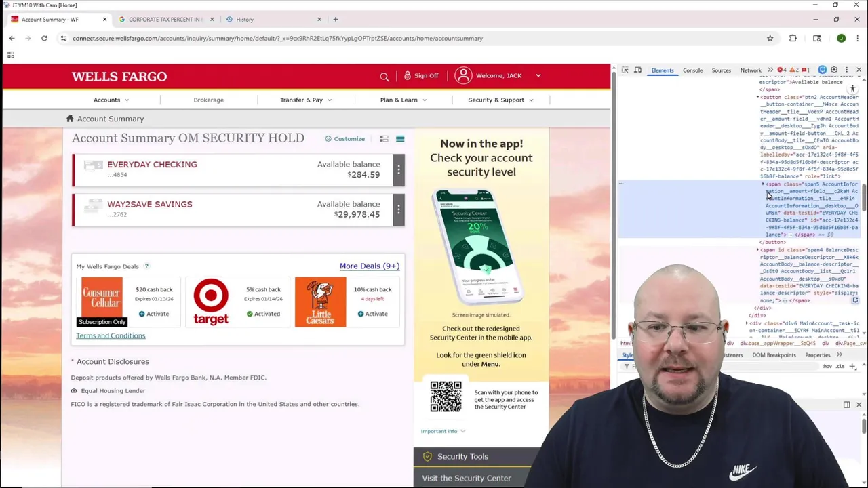Add new style rule plus button
Screen dimensions: 868x488
[852, 367]
